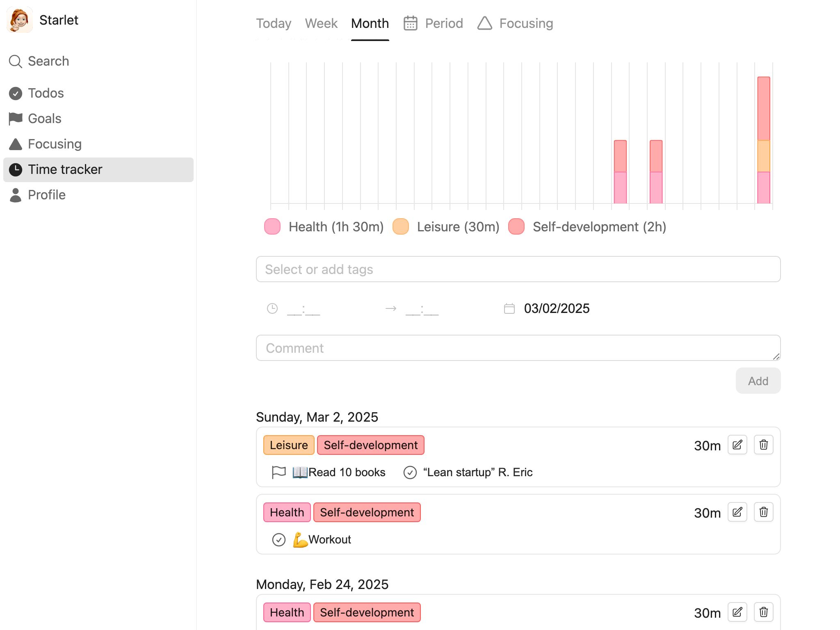Click the Health tag on Mar 2
The image size is (840, 630).
pyautogui.click(x=287, y=512)
